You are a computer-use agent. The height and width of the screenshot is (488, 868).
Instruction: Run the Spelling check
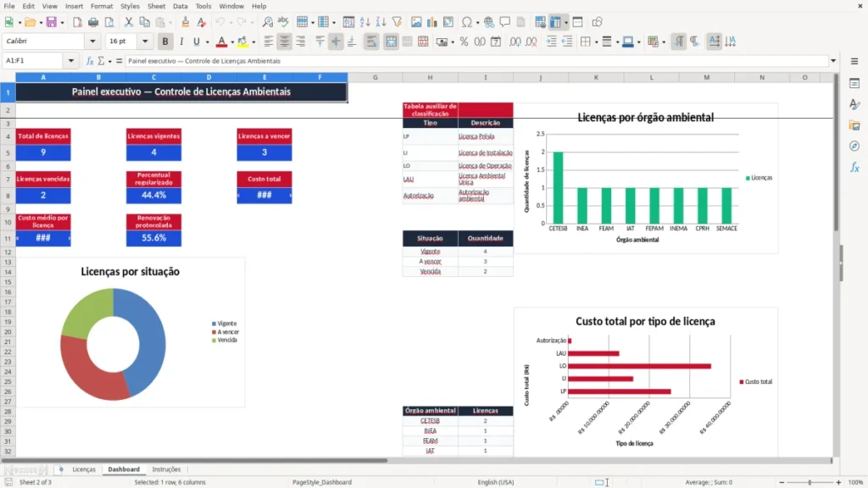283,22
